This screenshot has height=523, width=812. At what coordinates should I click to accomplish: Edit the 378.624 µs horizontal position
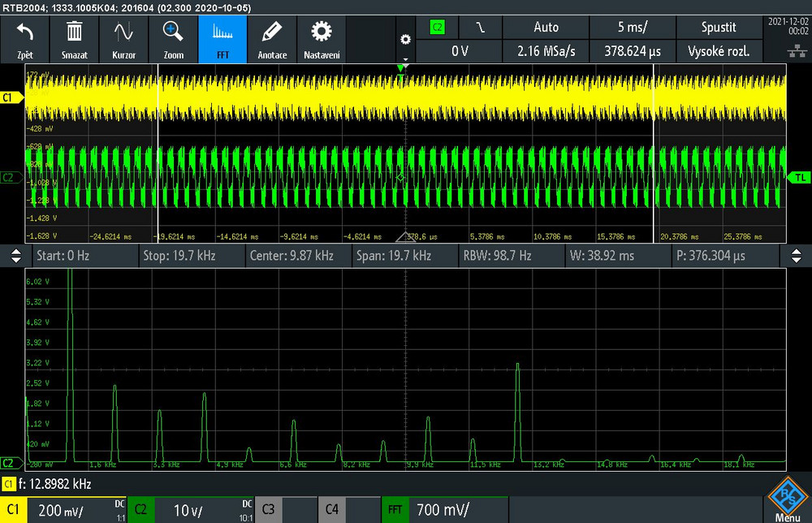pyautogui.click(x=633, y=51)
